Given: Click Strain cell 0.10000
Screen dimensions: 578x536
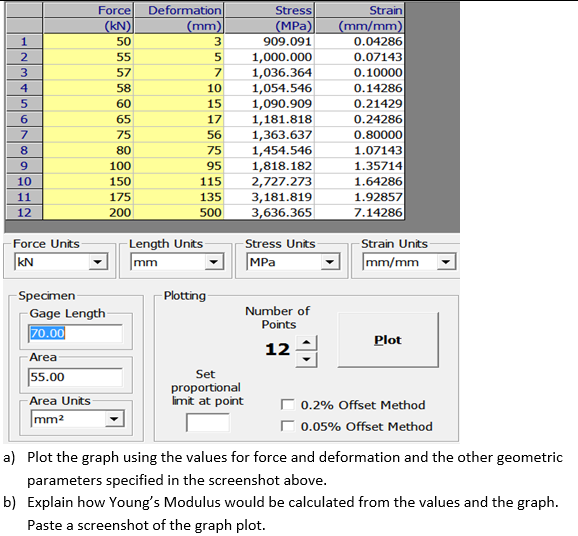Looking at the screenshot, I should (x=360, y=72).
